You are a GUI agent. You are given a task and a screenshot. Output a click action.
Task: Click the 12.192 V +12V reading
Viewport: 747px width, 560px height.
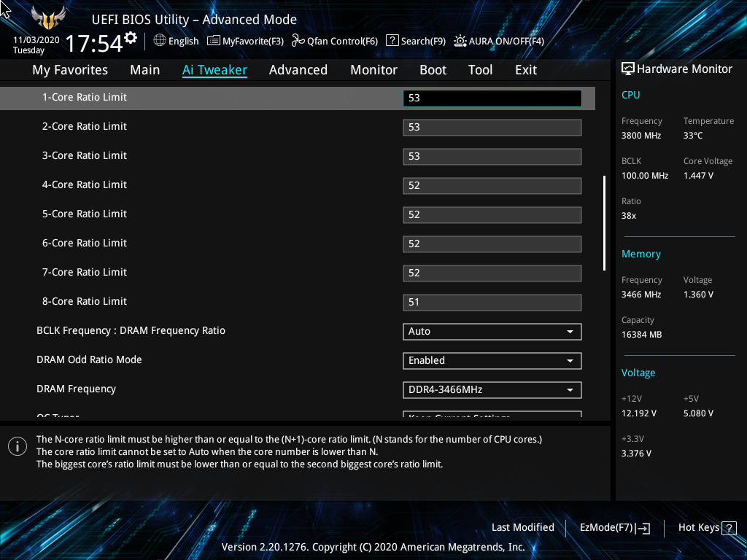(x=638, y=413)
